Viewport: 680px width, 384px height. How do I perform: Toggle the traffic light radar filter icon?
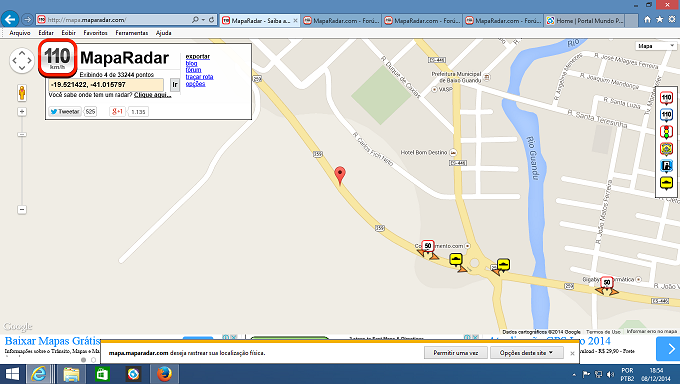pos(666,131)
